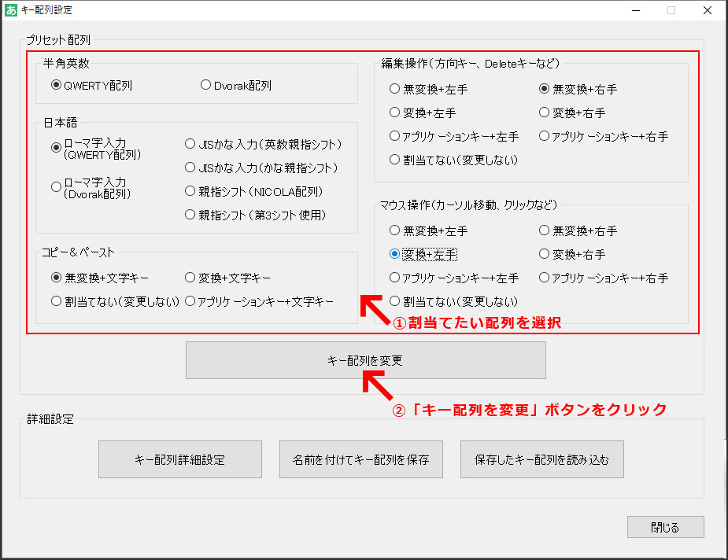Viewport: 728px width, 560px height.
Task: Open キー配列詳細設定 detailed settings
Action: (179, 459)
